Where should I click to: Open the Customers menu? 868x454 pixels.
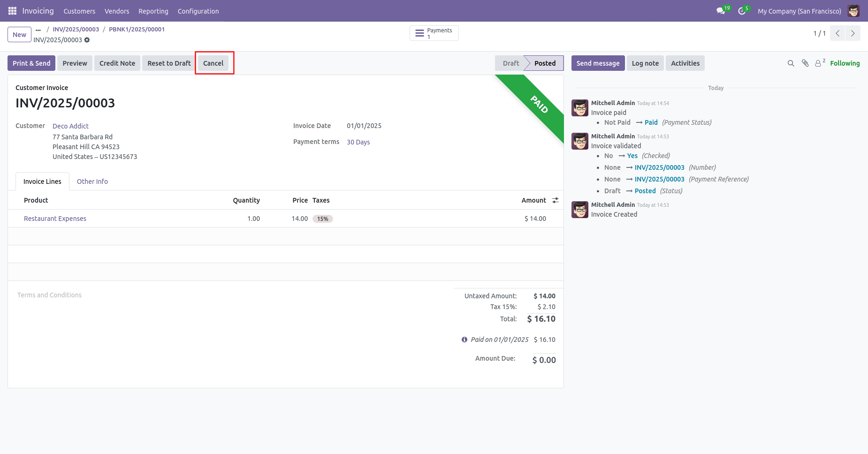(x=79, y=11)
